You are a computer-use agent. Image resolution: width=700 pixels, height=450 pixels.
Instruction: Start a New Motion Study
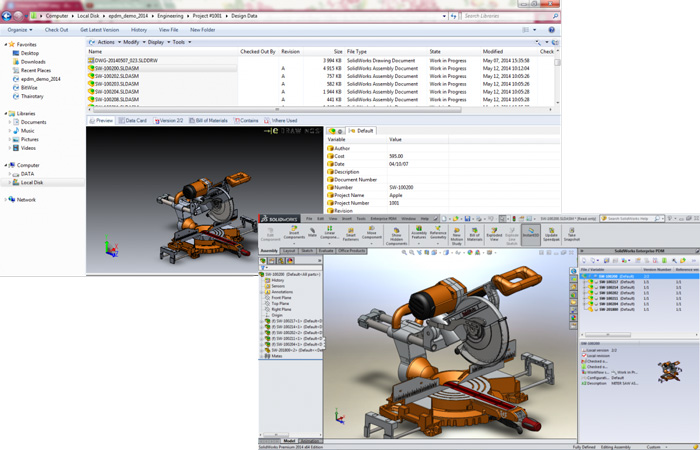point(456,235)
